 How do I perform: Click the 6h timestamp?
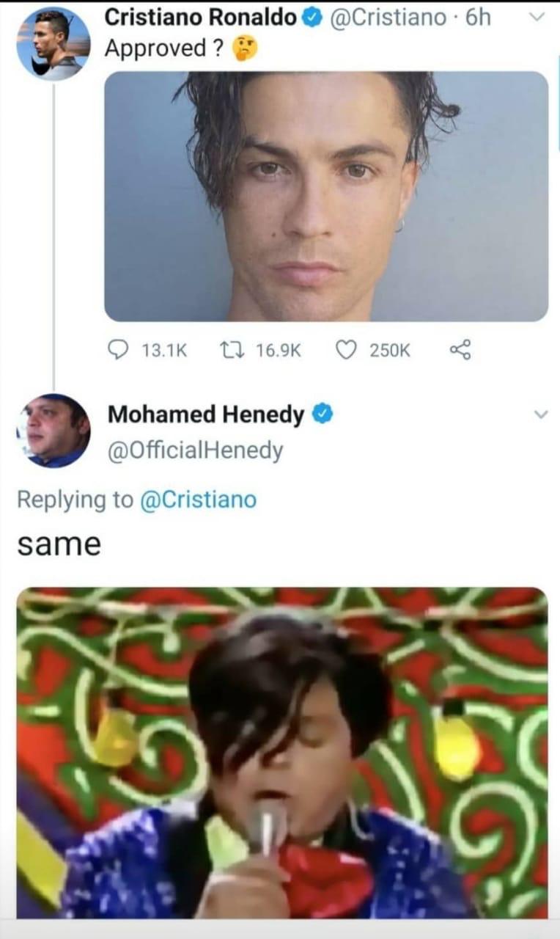477,18
